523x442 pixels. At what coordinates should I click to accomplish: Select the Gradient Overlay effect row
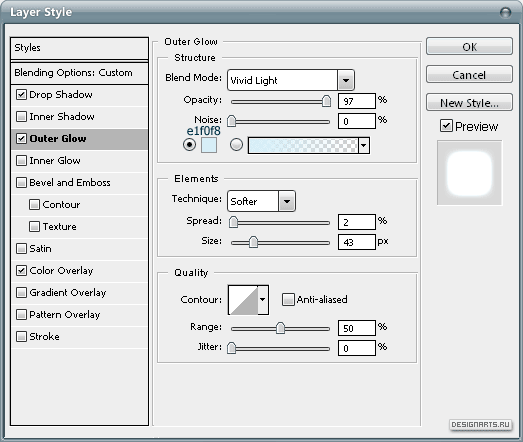(x=79, y=293)
